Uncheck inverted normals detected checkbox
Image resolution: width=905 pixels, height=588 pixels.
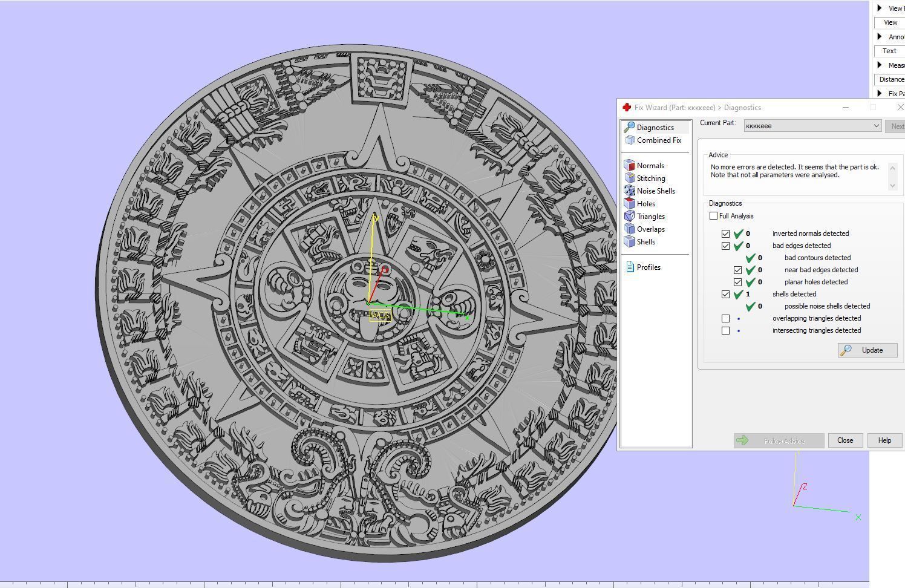coord(725,234)
